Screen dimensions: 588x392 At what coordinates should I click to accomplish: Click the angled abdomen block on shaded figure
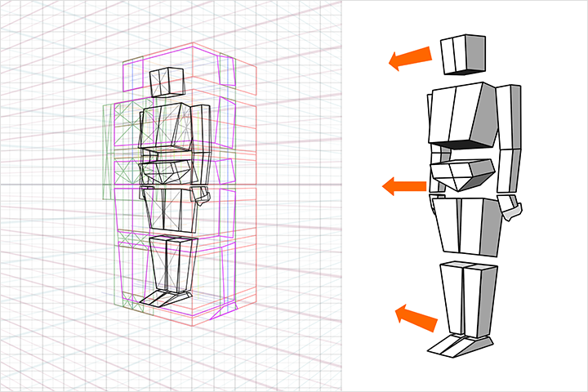(x=461, y=175)
